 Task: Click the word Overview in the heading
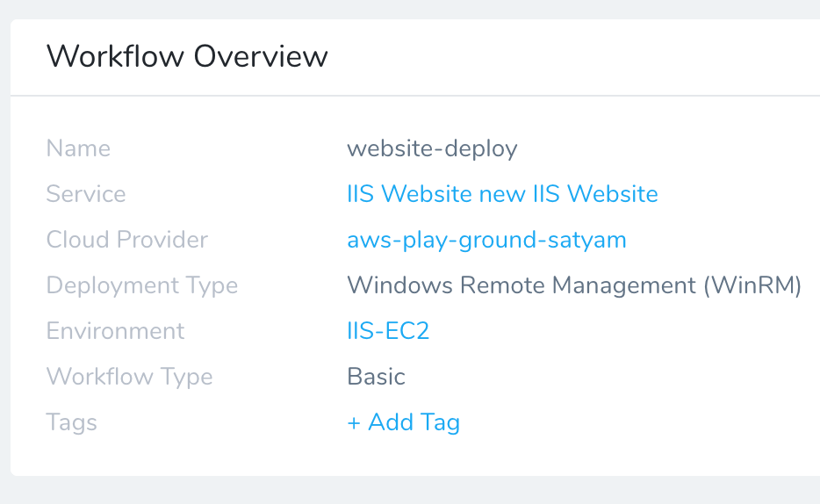[261, 56]
